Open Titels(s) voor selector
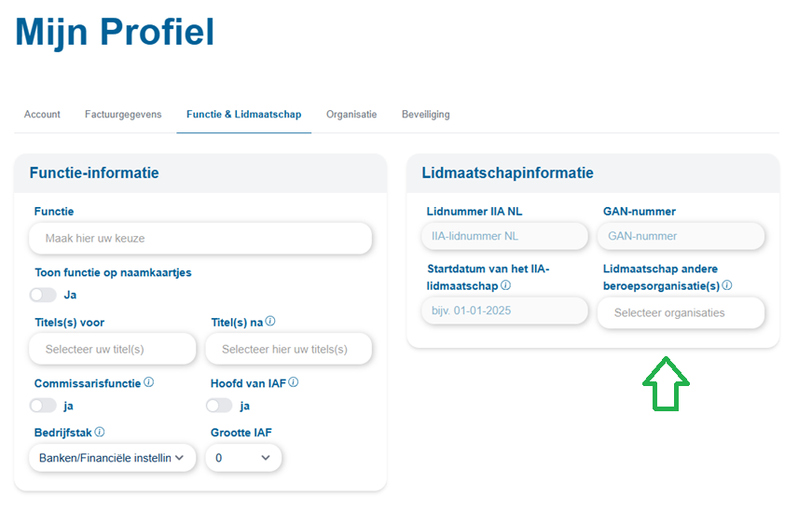 click(113, 350)
